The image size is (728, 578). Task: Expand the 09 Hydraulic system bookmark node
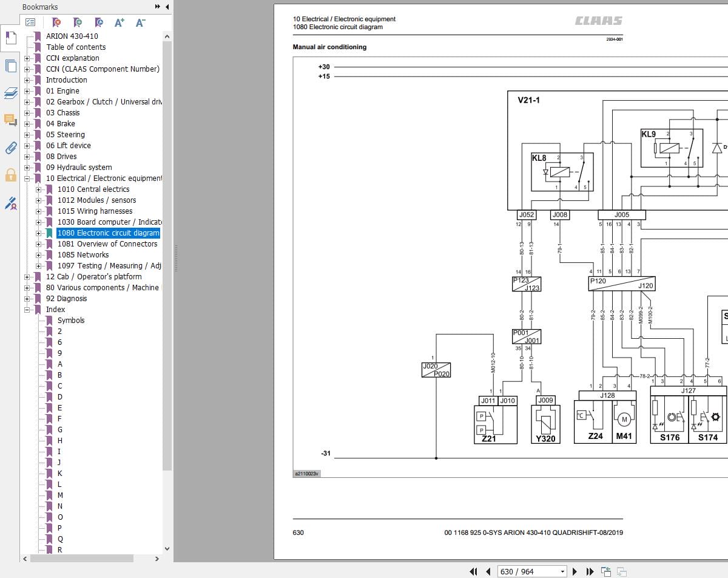(x=27, y=168)
